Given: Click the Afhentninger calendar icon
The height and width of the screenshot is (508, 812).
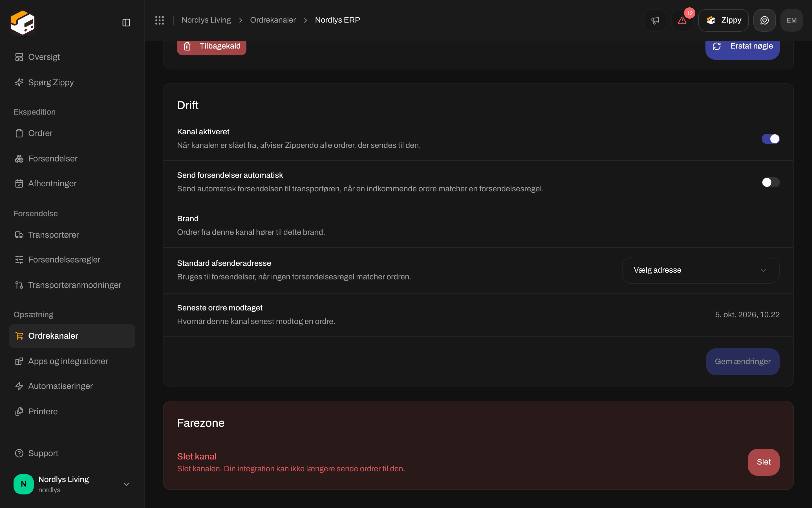Looking at the screenshot, I should (19, 183).
